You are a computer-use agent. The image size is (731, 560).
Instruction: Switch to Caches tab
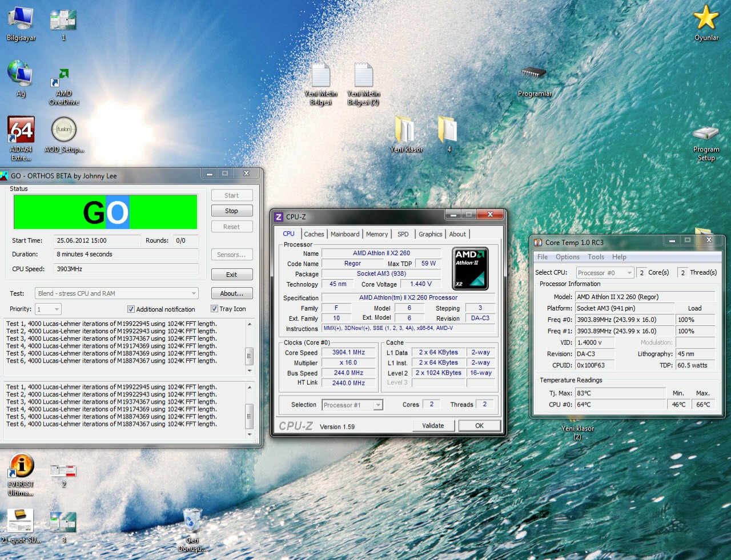[x=314, y=234]
